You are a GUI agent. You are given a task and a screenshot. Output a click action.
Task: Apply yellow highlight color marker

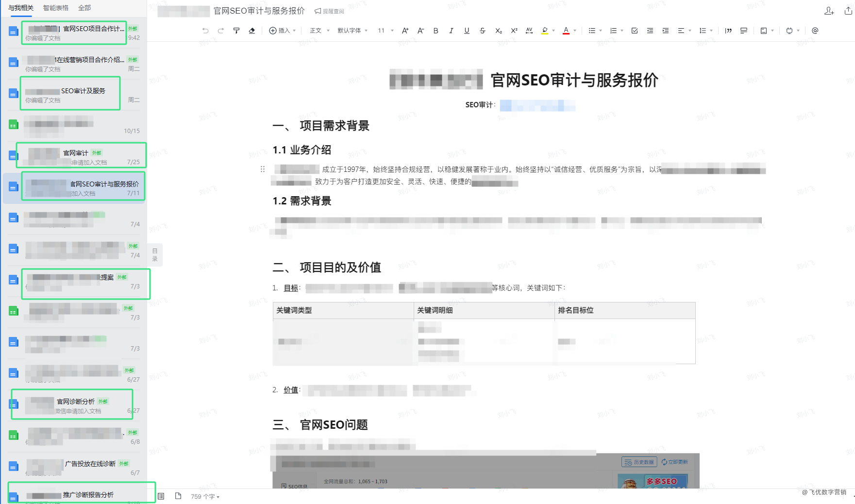(545, 31)
